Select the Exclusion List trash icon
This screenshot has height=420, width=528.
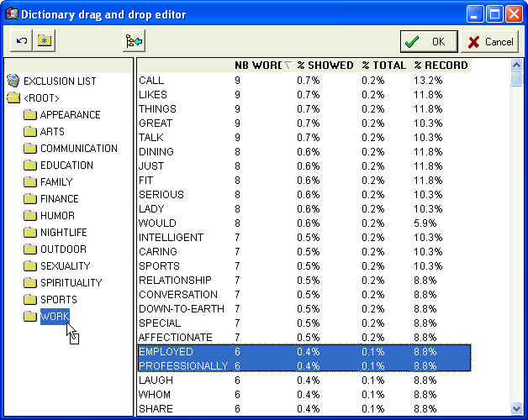13,81
